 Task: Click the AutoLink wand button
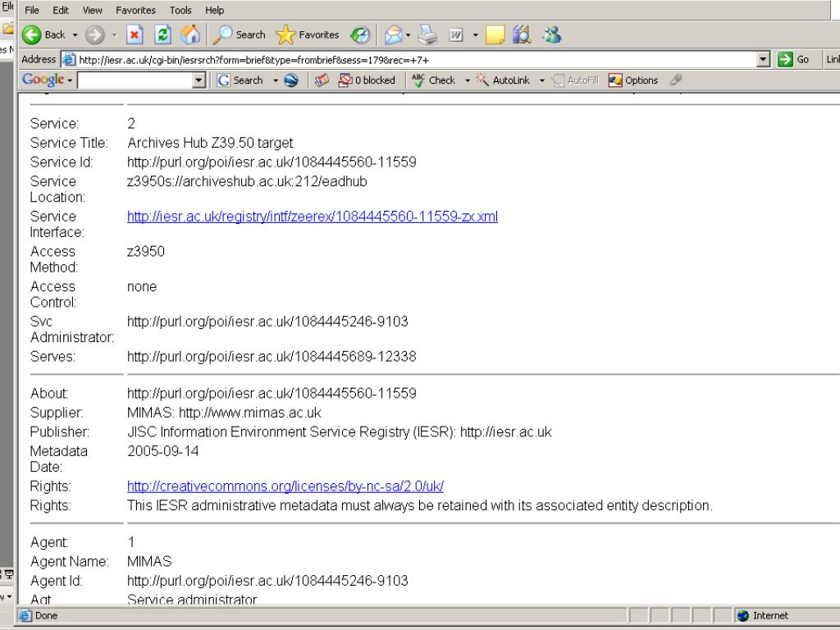click(504, 80)
